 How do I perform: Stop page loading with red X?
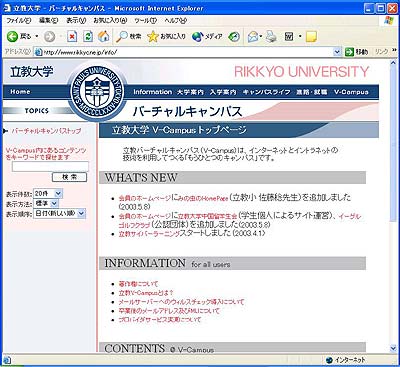[x=72, y=36]
